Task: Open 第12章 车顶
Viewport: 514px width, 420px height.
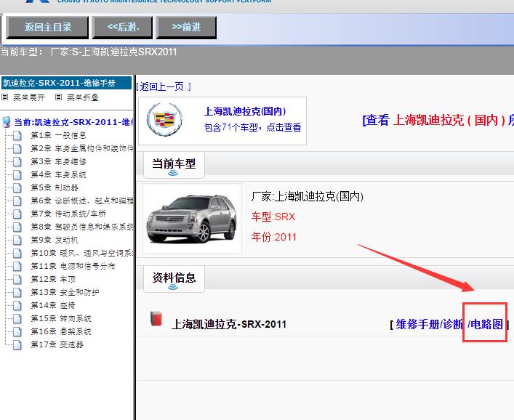Action: click(x=53, y=280)
